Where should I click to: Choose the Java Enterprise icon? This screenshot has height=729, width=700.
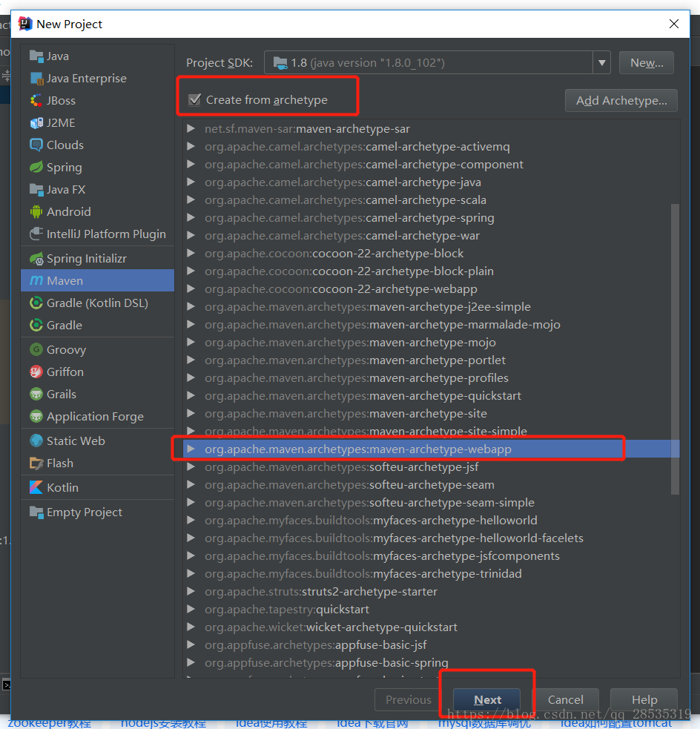tap(36, 79)
